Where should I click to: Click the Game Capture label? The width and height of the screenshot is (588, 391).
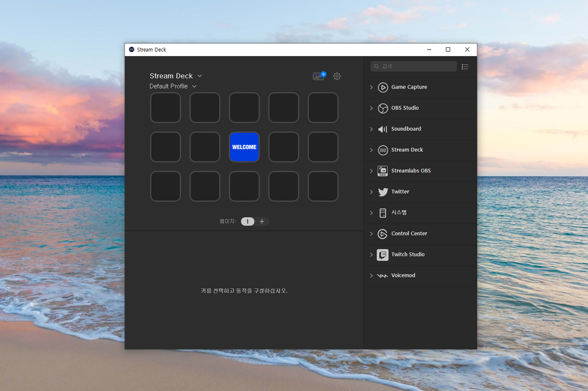click(x=409, y=87)
